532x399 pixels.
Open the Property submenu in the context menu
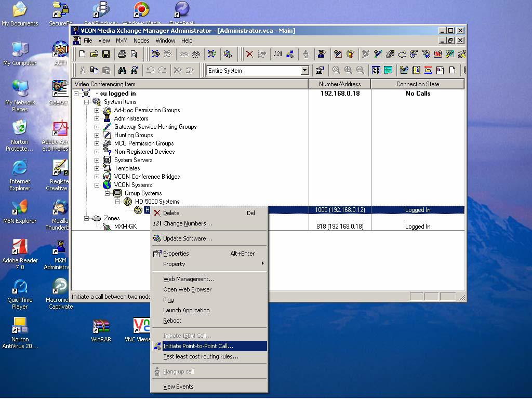coord(209,264)
